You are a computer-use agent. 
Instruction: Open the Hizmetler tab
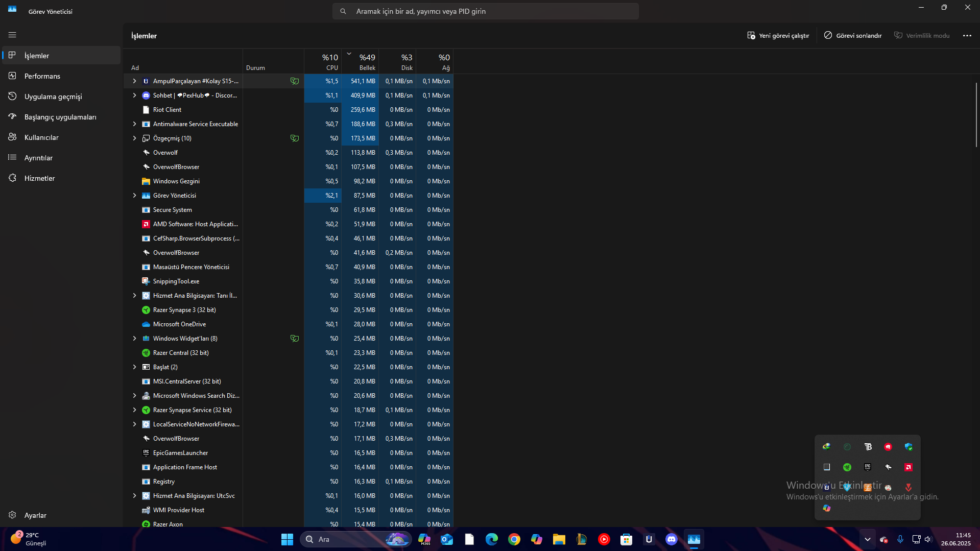point(61,178)
